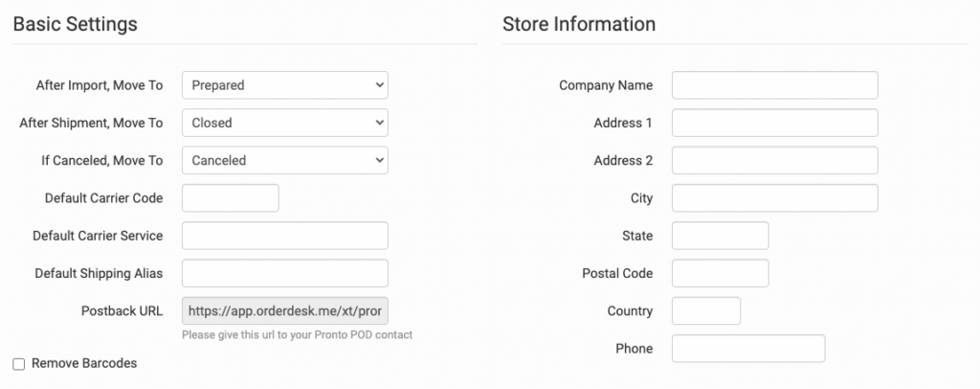Expand the After Shipment, Move To dropdown

(284, 123)
